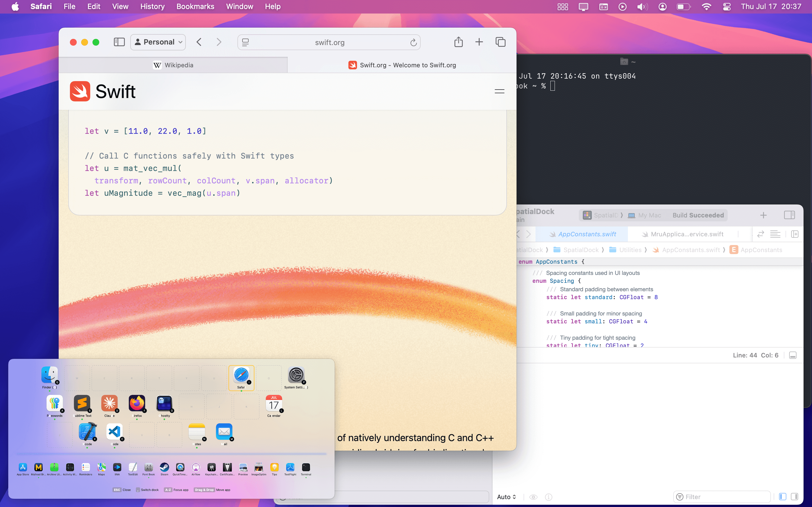Click the Utilities breadcrumb in Xcode
This screenshot has height=507, width=812.
[630, 250]
